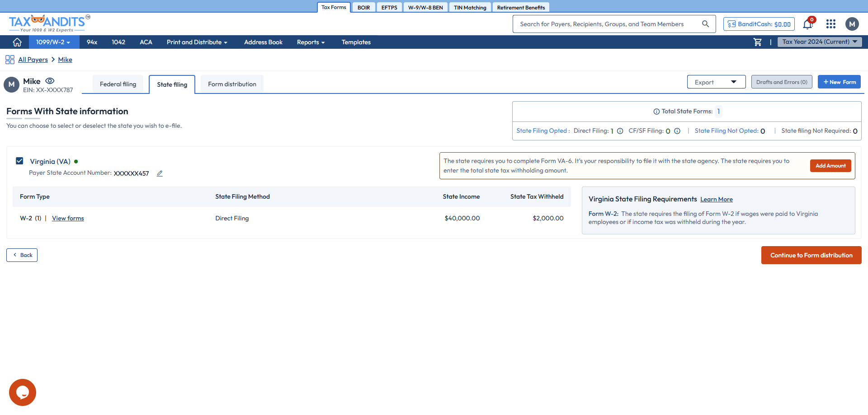Click info icon beside CF/SF Filing count
The height and width of the screenshot is (415, 868).
[x=677, y=131]
